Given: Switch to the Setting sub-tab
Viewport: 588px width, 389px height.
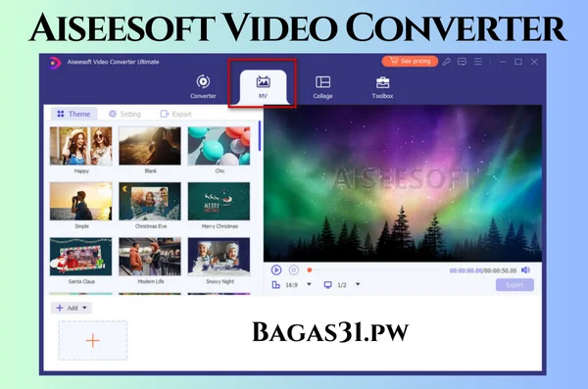Looking at the screenshot, I should (x=124, y=114).
